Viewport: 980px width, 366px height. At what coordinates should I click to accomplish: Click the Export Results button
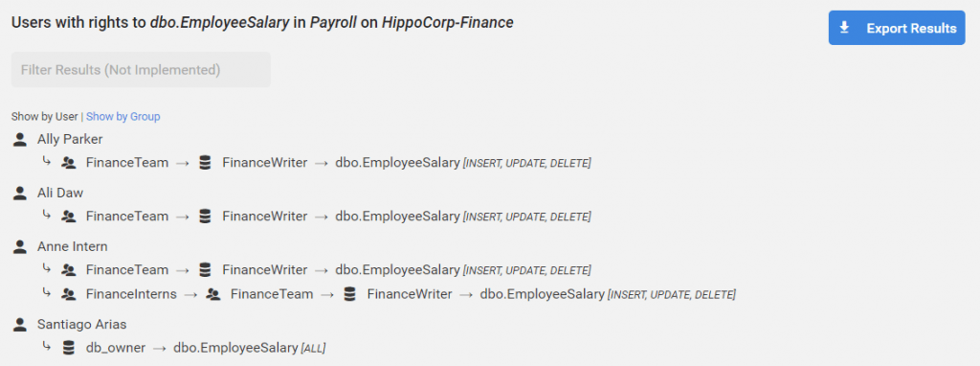(896, 28)
